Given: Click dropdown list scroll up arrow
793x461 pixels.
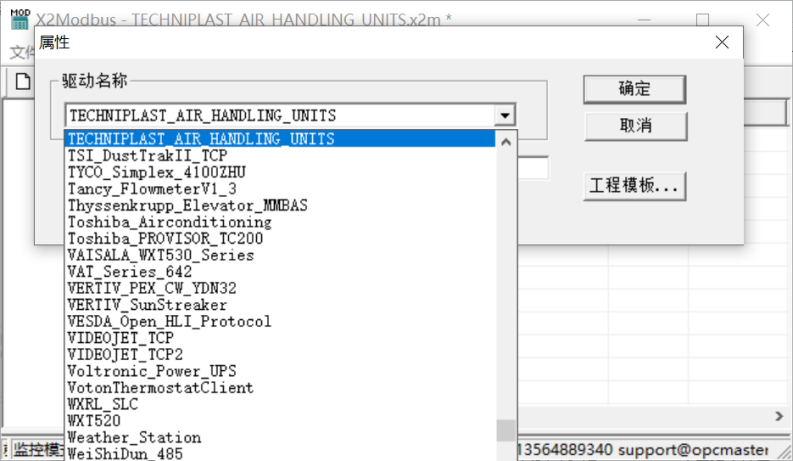Looking at the screenshot, I should [x=506, y=142].
